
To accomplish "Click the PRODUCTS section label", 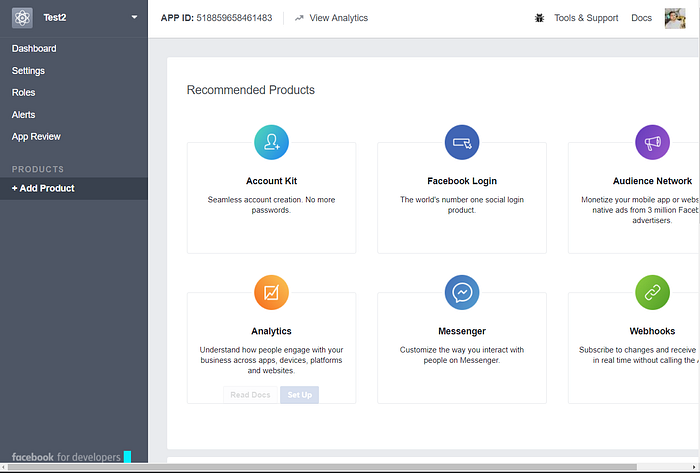I will click(x=38, y=169).
